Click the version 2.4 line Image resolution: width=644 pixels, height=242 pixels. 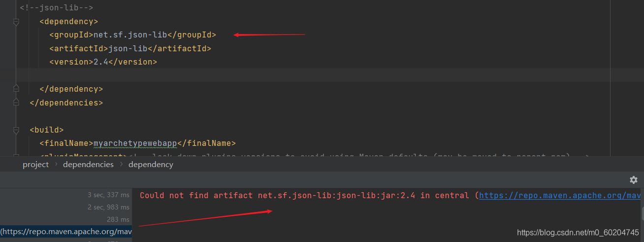(103, 62)
